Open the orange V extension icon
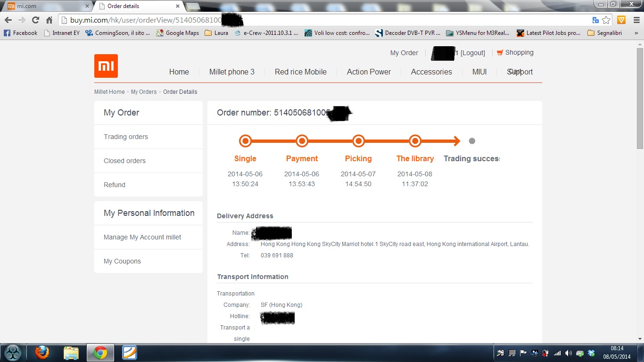 click(x=621, y=20)
